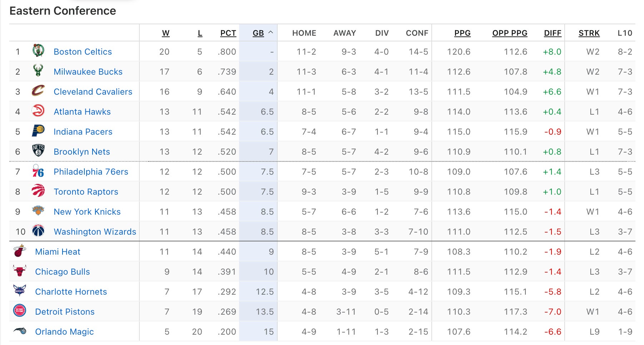Click the Orlando Magic logo icon
Viewport: 644px width, 345px height.
point(20,331)
